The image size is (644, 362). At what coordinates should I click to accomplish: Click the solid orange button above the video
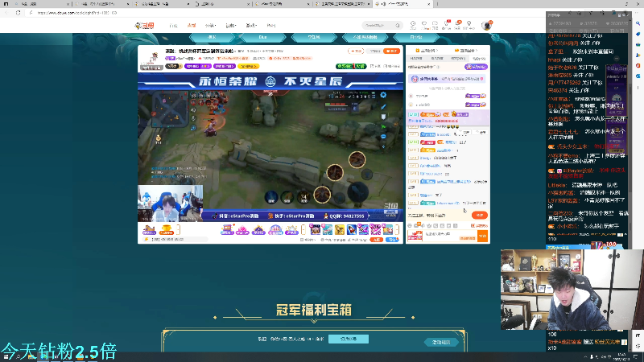tap(392, 51)
